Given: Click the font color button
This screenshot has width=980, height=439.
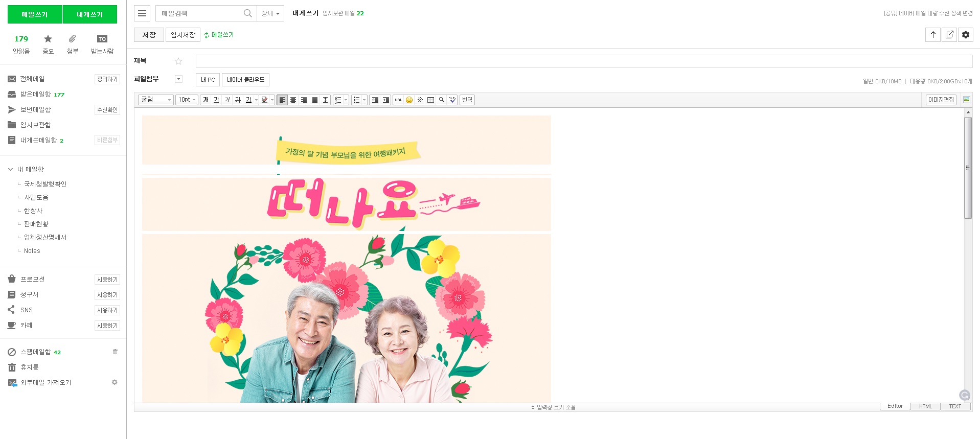Looking at the screenshot, I should [248, 100].
